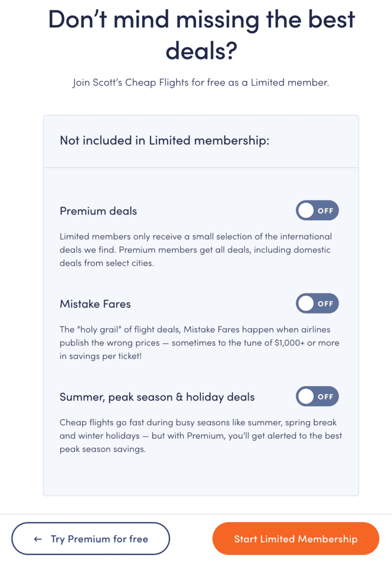
Task: Click the OFF label on Premium deals toggle
Action: point(325,211)
